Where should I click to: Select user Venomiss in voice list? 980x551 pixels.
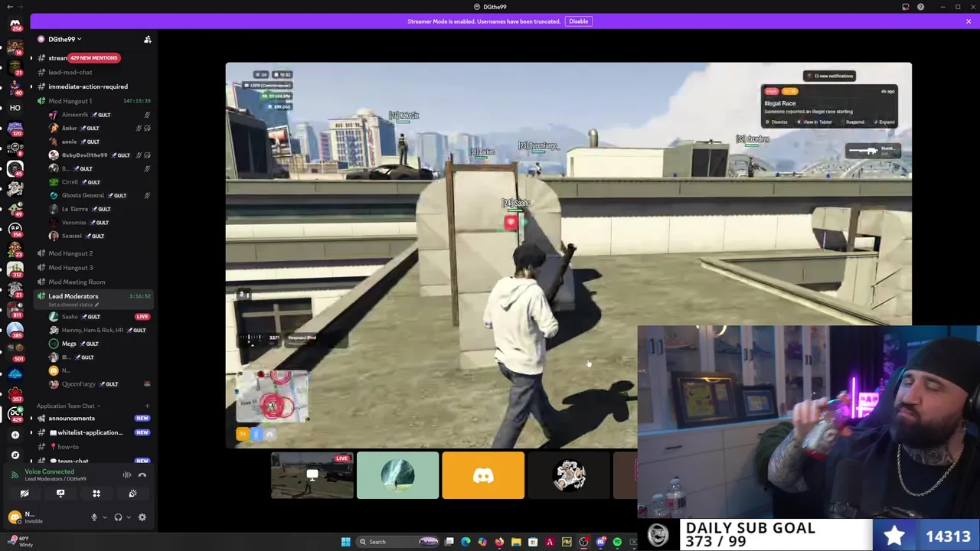(x=73, y=222)
